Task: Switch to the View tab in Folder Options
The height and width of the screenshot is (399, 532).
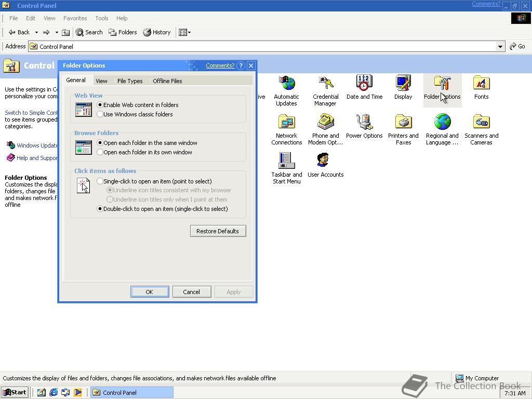Action: [x=101, y=81]
